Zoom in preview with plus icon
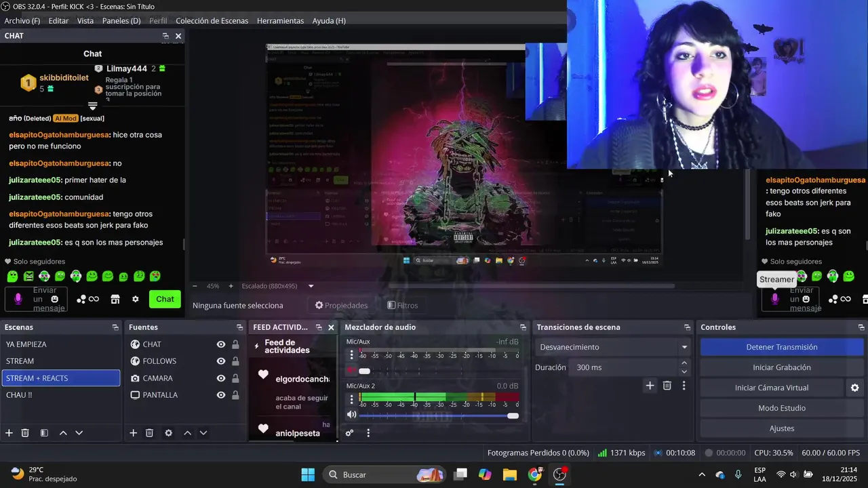The width and height of the screenshot is (868, 488). (231, 286)
